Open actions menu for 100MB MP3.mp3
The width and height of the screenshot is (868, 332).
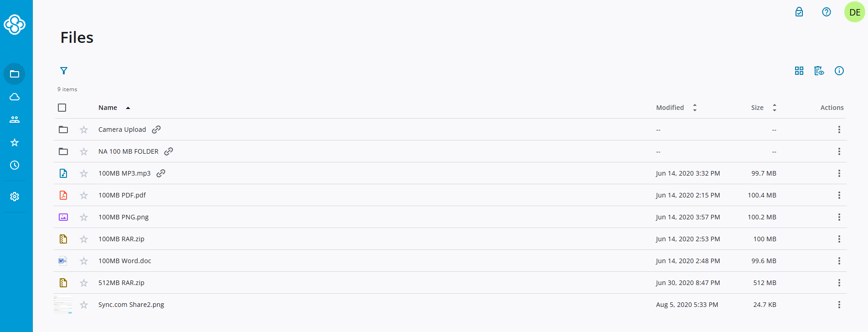pyautogui.click(x=839, y=173)
